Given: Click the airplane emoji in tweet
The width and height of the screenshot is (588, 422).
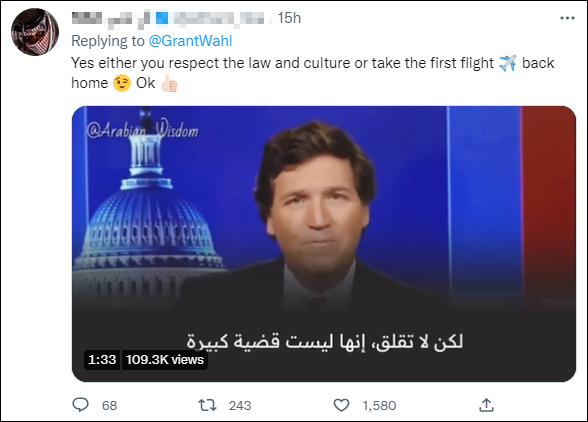Looking at the screenshot, I should (x=507, y=63).
